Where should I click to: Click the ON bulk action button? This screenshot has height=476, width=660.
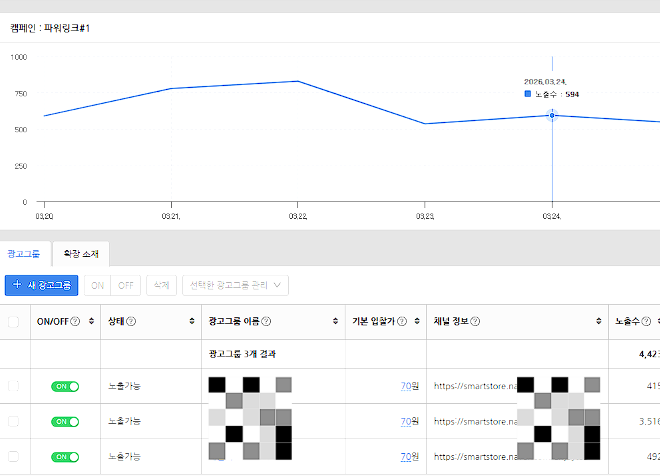point(97,285)
